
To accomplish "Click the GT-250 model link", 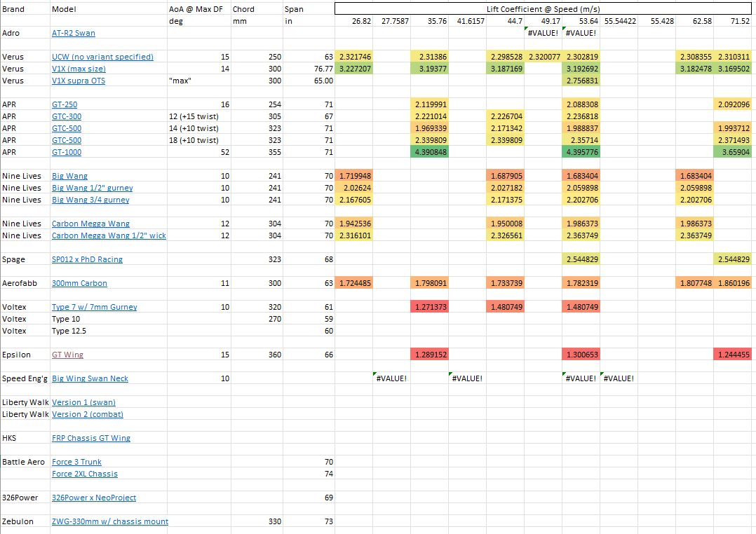I will [x=65, y=104].
